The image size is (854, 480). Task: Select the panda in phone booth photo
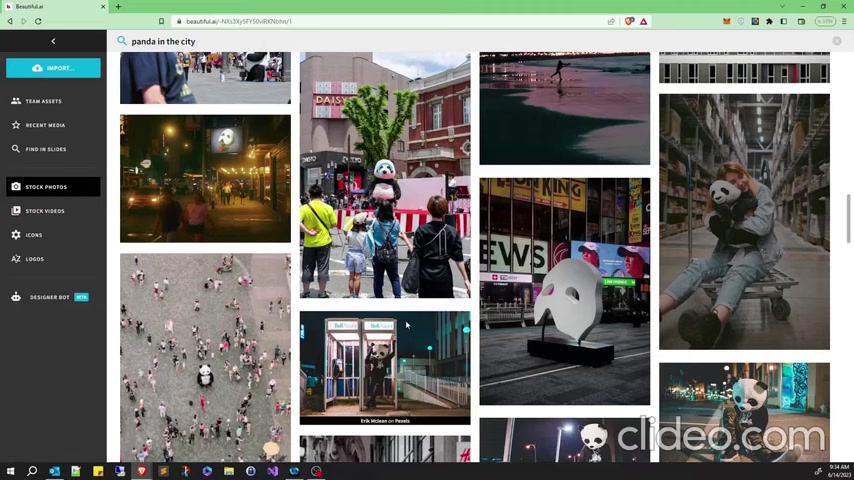pyautogui.click(x=385, y=368)
